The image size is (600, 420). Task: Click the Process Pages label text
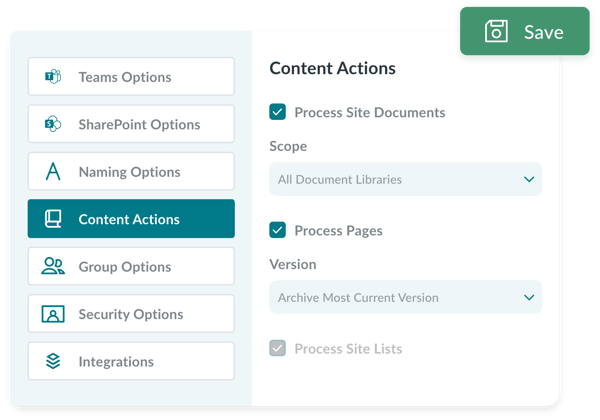[x=338, y=231]
